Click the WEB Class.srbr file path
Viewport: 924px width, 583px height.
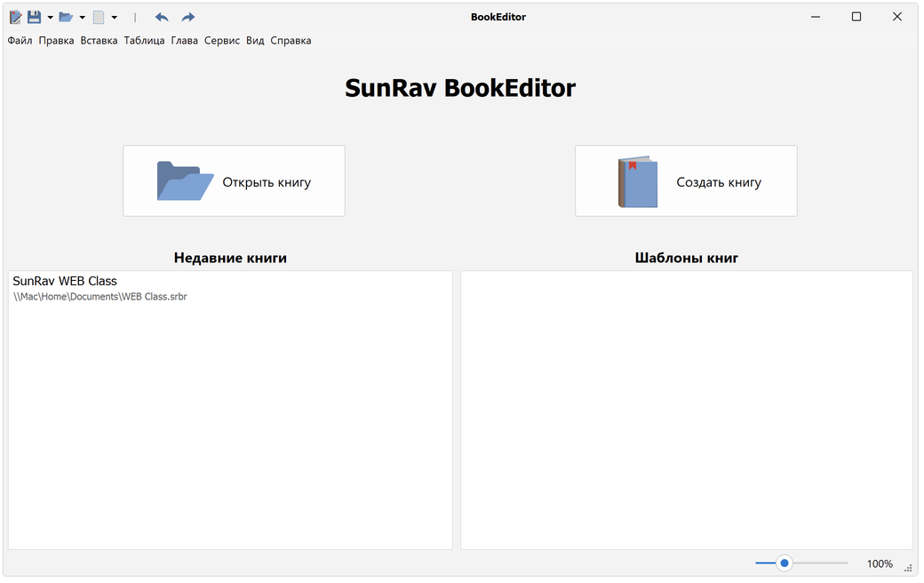(x=100, y=297)
